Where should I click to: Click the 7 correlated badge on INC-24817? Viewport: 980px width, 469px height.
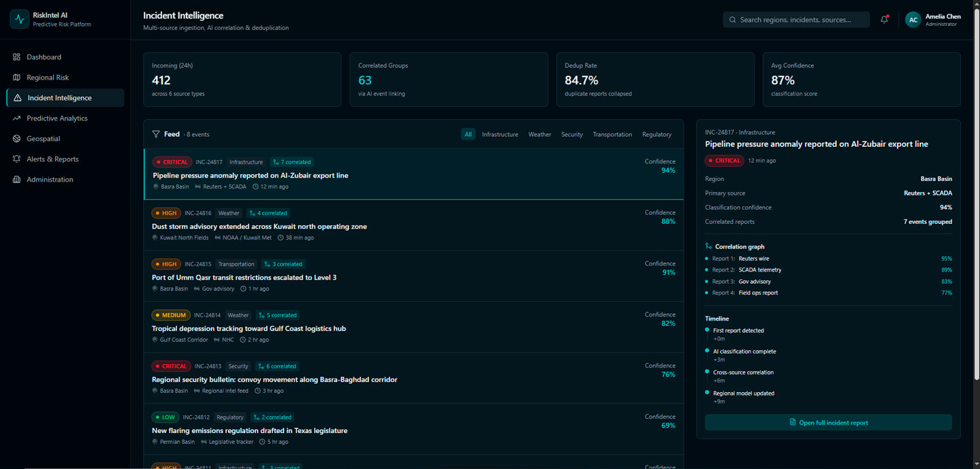pyautogui.click(x=291, y=162)
